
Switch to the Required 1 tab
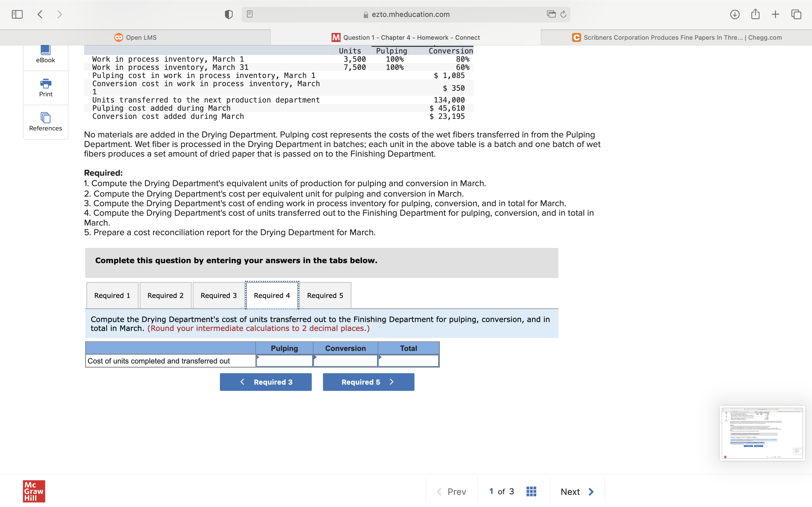pos(112,295)
